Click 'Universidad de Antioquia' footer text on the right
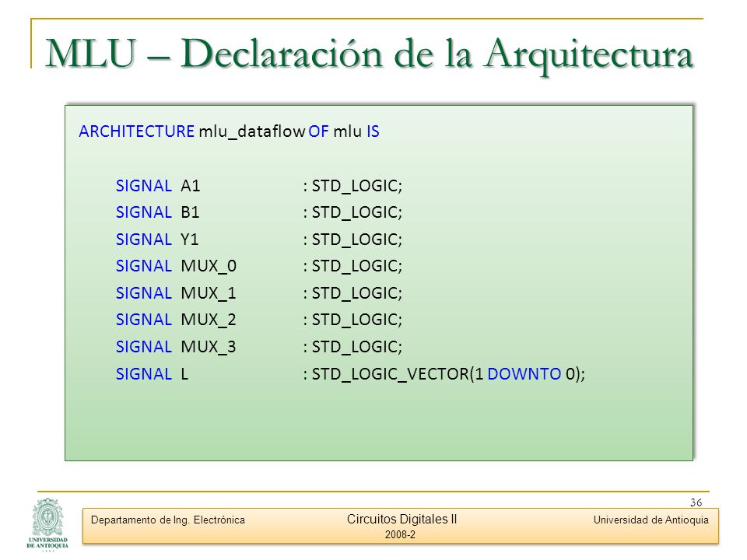Viewport: 747px width, 560px height. (x=651, y=520)
